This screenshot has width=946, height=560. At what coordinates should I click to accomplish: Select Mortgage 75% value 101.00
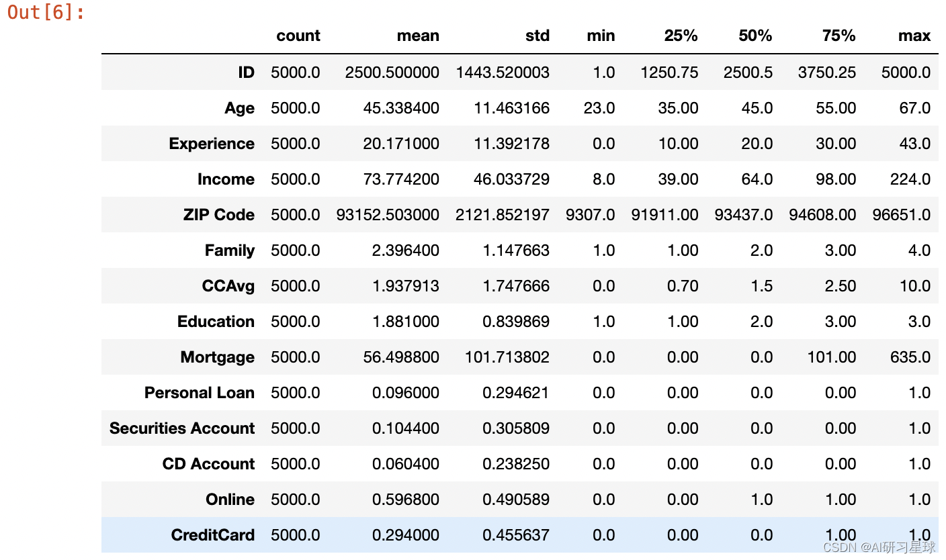832,357
